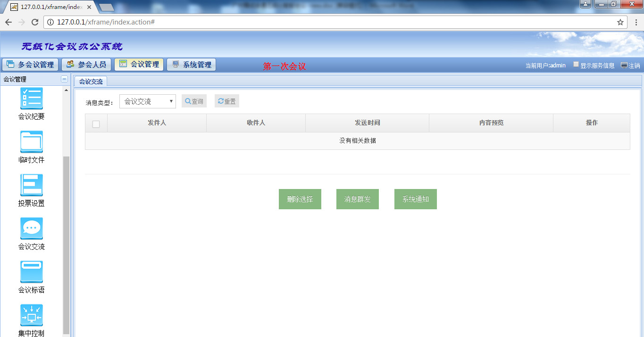644x337 pixels.
Task: Click the 查询 search button
Action: click(194, 101)
